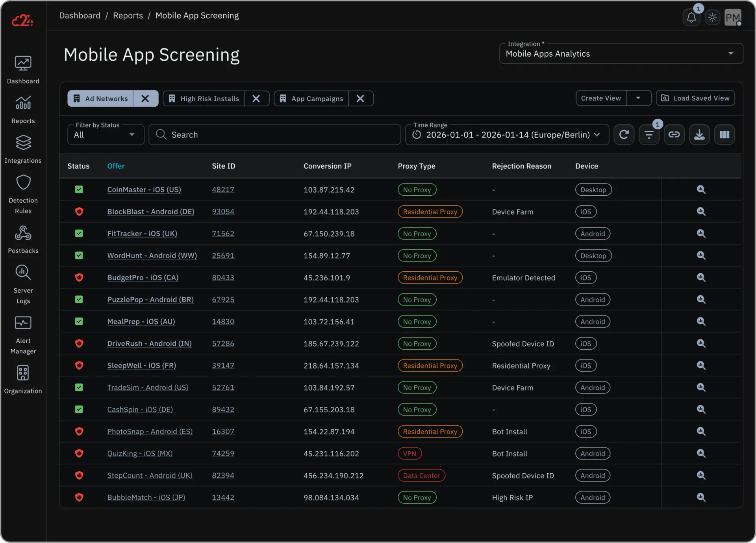Expand the Create View arrow dropdown
The width and height of the screenshot is (756, 543).
[638, 98]
